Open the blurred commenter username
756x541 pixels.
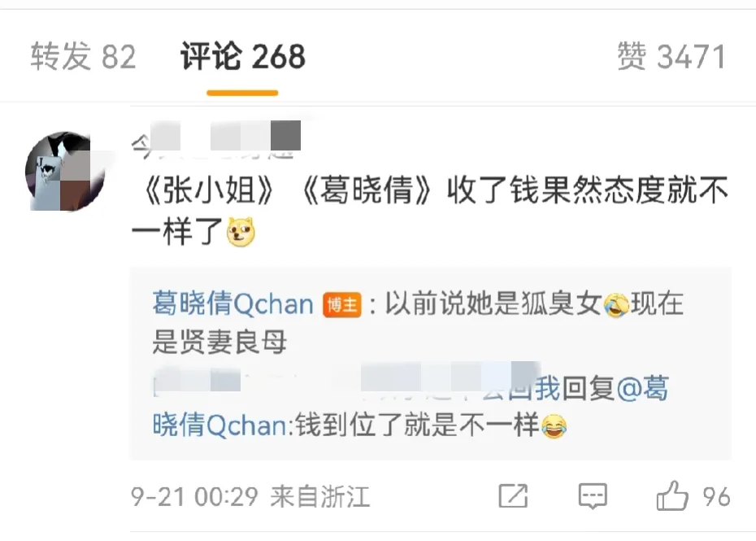point(216,141)
